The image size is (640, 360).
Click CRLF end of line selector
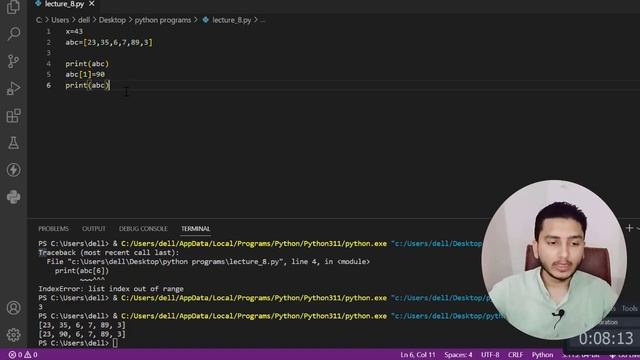(x=515, y=355)
